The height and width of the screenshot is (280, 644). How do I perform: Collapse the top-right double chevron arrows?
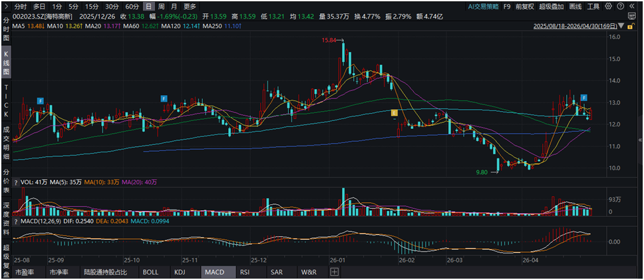(x=631, y=6)
